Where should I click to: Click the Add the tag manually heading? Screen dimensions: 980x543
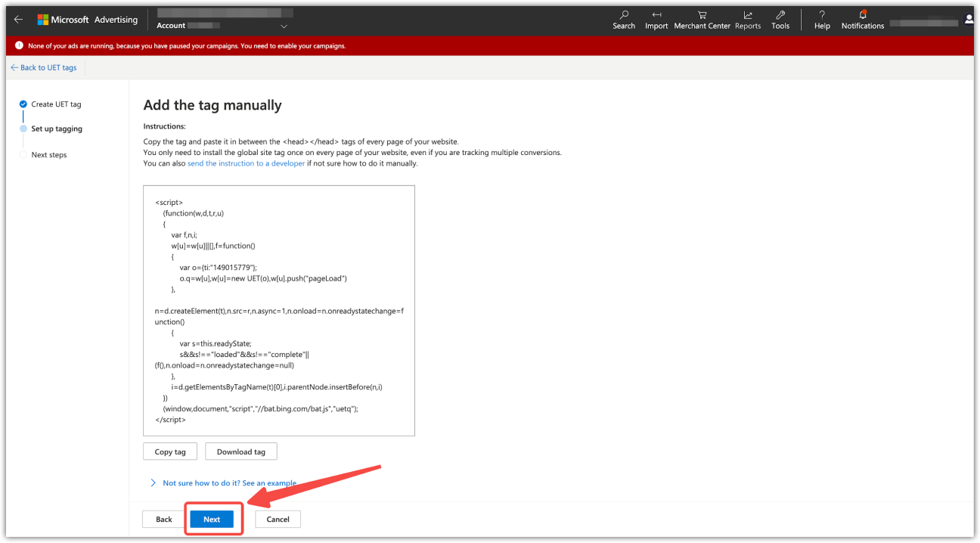coord(212,105)
